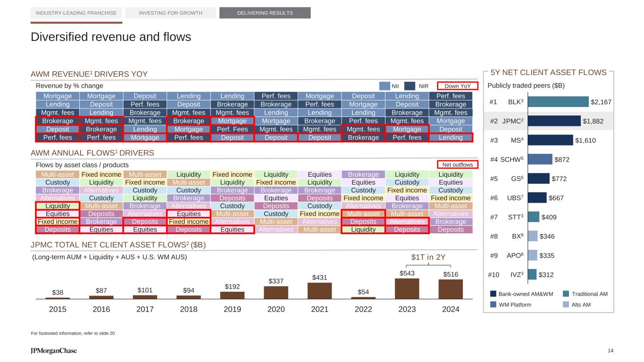Image resolution: width=644 pixels, height=362 pixels.
Task: Open the Industry-Leading Franchise tab
Action: click(76, 13)
